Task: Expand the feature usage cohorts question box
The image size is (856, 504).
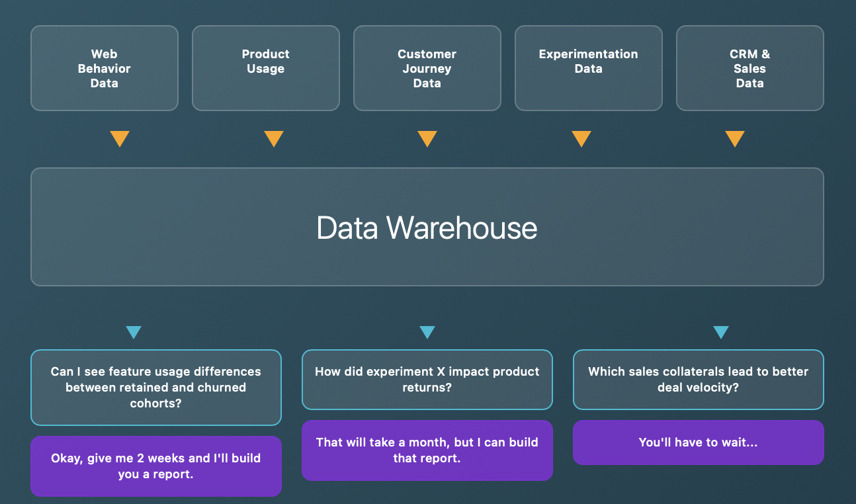Action: tap(155, 387)
